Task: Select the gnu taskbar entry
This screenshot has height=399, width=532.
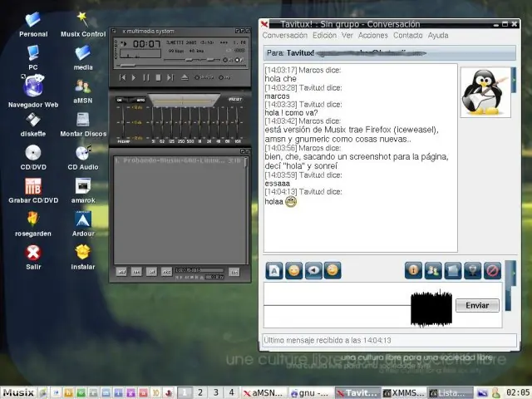Action: (x=311, y=393)
